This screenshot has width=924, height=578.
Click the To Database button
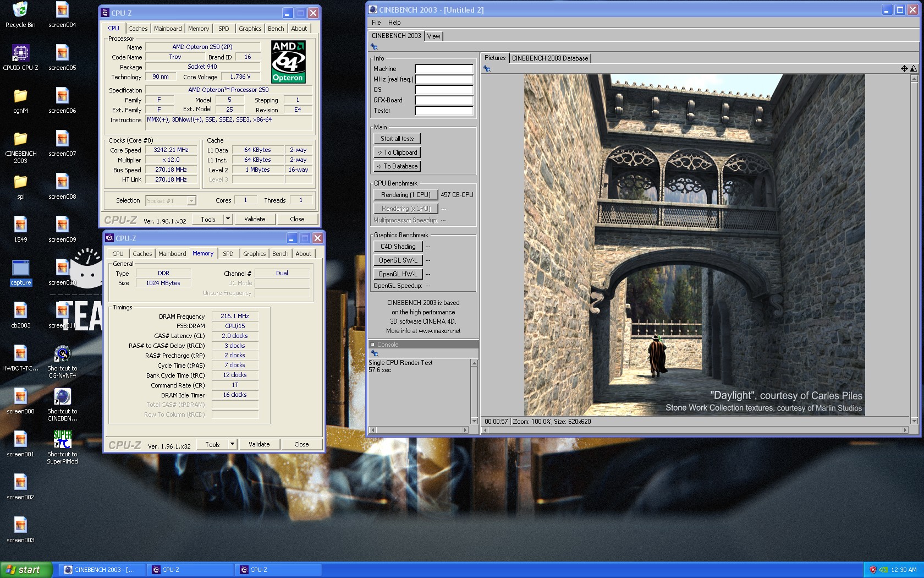click(397, 166)
